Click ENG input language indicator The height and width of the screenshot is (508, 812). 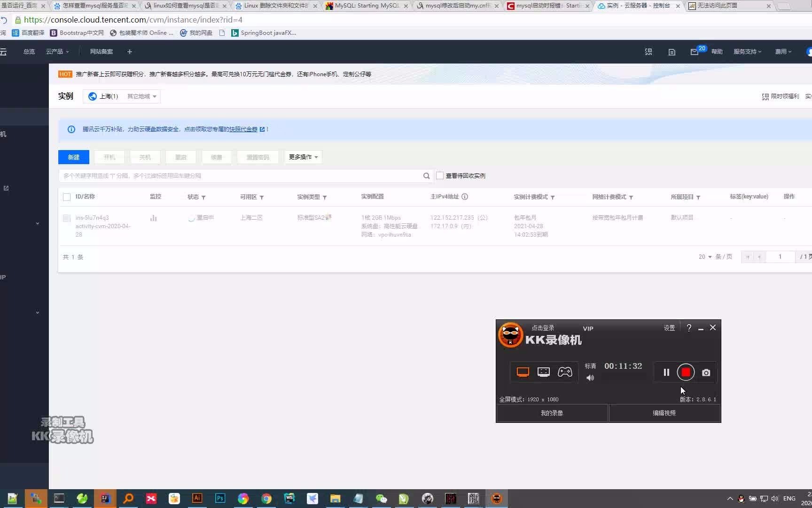pos(789,499)
